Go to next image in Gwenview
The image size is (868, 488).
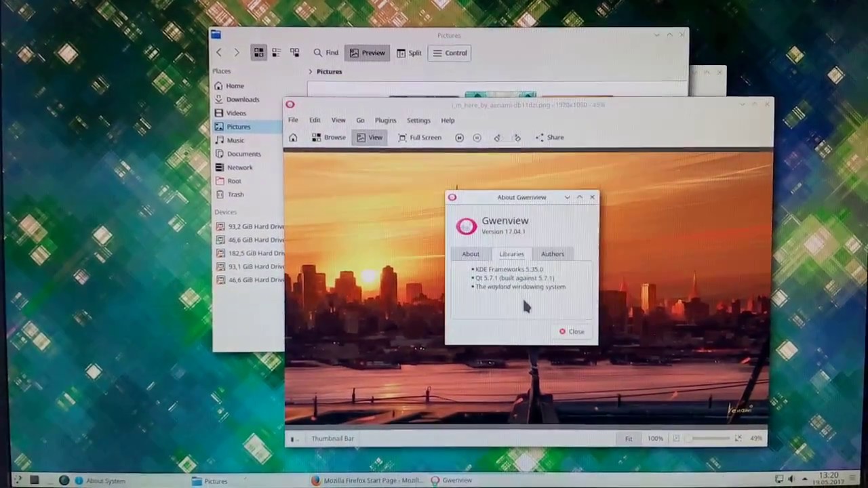pyautogui.click(x=477, y=138)
